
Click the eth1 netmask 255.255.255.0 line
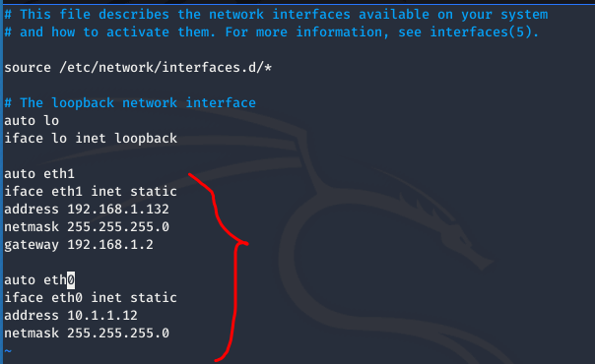(x=87, y=227)
